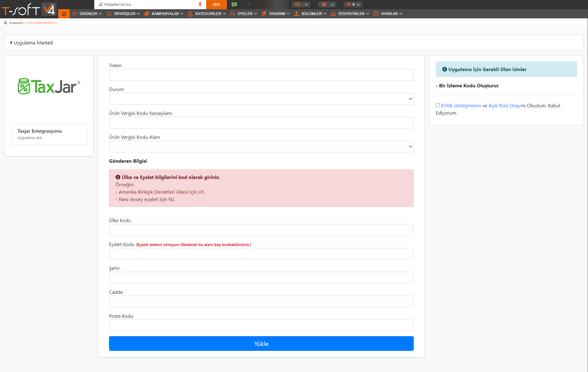
Task: Focus the Cadde input field
Action: click(261, 302)
